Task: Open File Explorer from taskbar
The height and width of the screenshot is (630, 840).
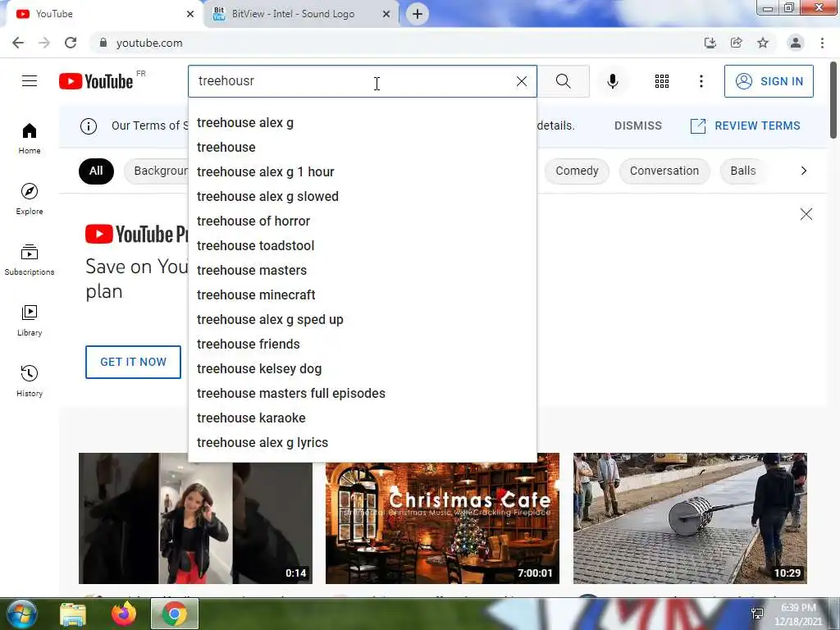Action: [x=73, y=614]
